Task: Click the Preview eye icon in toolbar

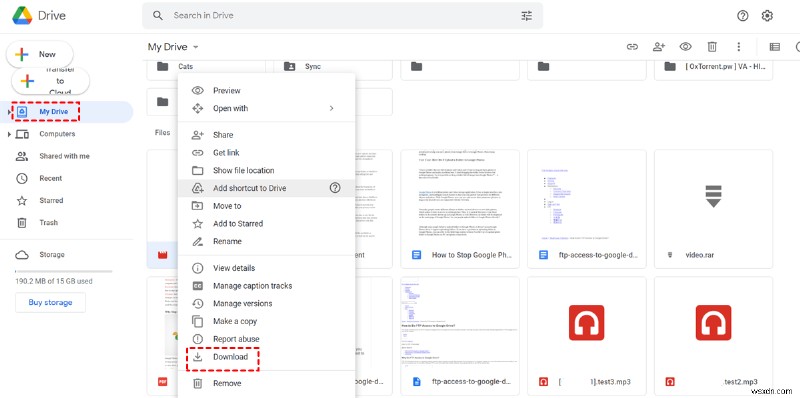Action: point(685,47)
